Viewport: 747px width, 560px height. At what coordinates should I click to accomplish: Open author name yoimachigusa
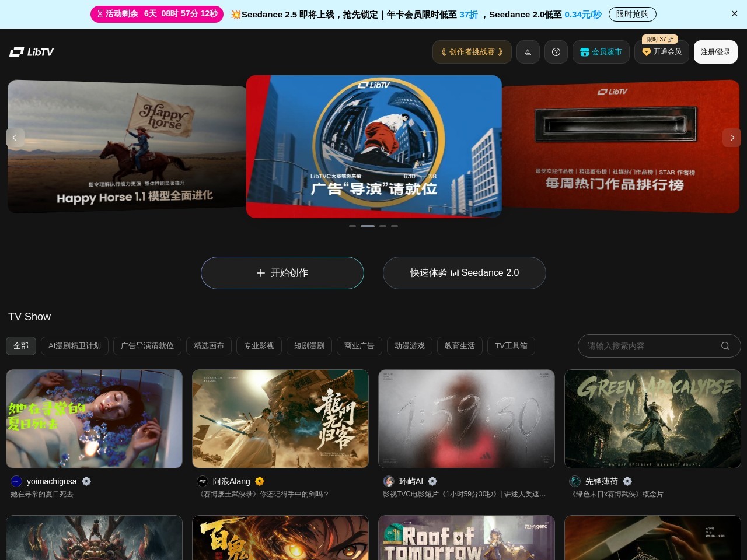tap(51, 481)
